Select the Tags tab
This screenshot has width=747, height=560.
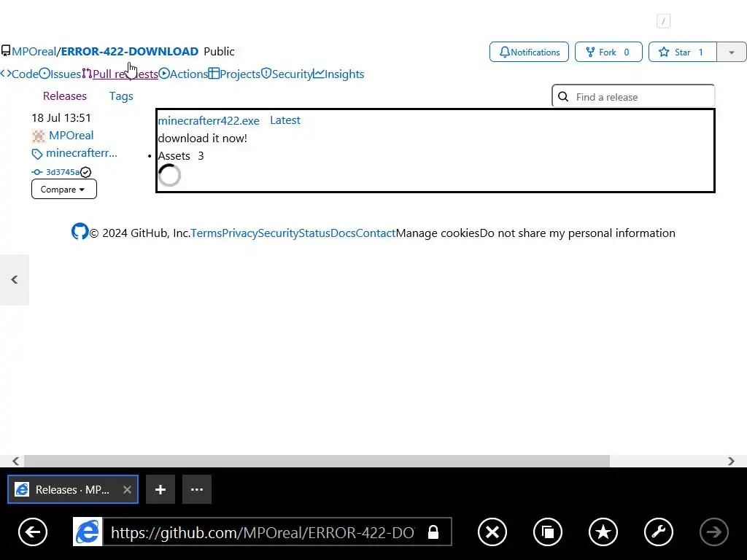[121, 96]
